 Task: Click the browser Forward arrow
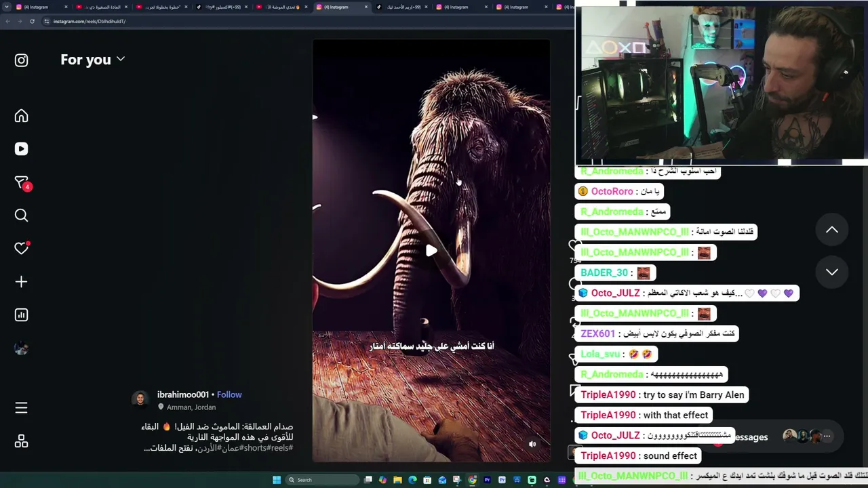click(20, 21)
